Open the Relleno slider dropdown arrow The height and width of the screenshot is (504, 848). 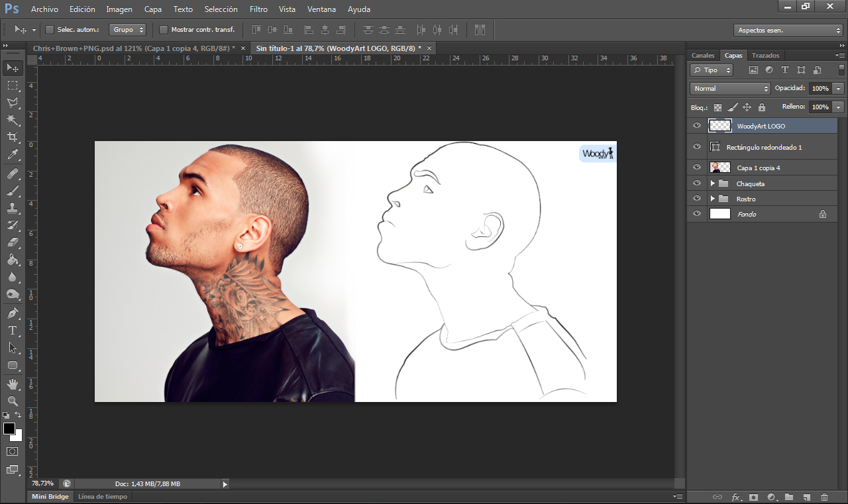(839, 107)
